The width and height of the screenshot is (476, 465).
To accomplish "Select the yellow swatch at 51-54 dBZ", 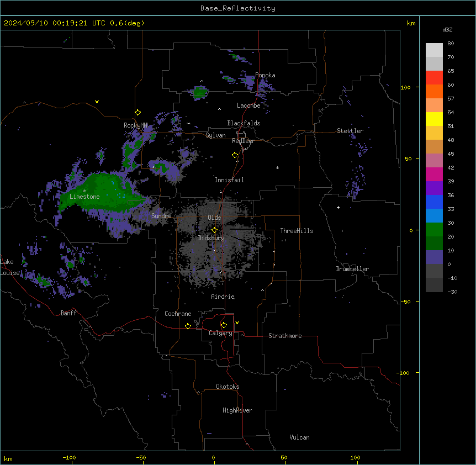I will [x=434, y=119].
